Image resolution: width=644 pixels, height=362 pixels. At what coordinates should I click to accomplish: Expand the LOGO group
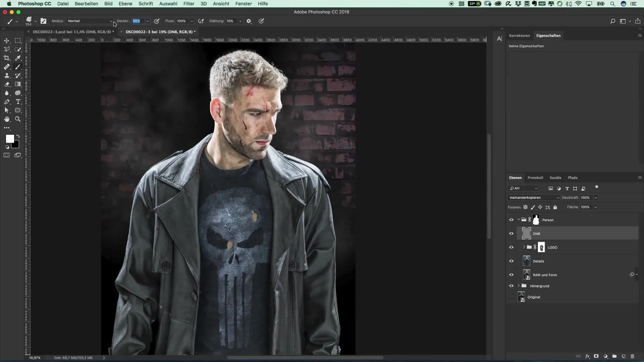click(524, 247)
